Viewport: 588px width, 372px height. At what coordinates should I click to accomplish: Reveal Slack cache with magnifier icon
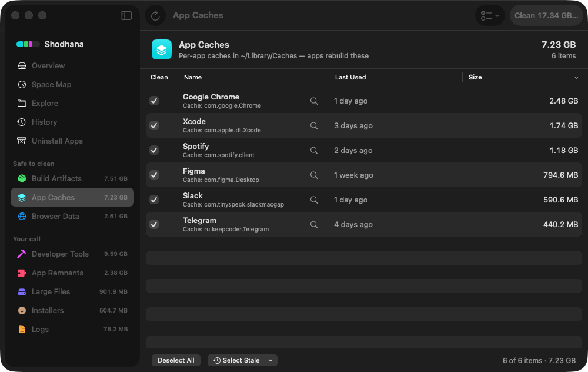(314, 200)
